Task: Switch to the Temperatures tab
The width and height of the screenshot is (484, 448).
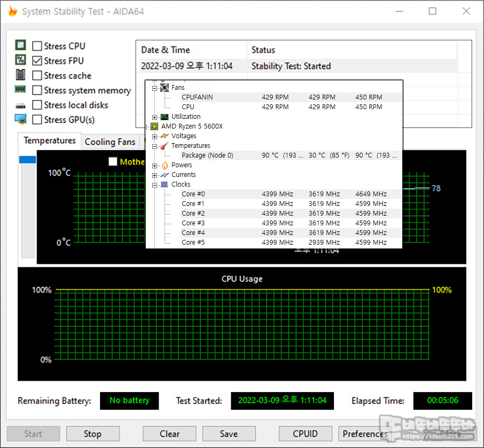Action: point(49,141)
